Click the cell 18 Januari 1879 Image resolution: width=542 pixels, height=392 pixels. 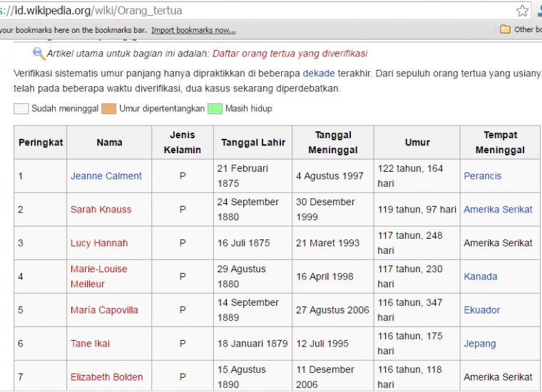coord(253,344)
